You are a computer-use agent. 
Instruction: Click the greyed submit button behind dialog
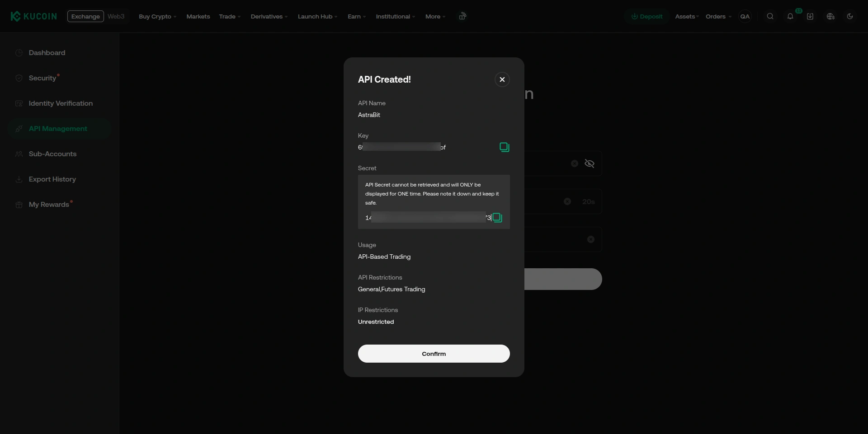[x=563, y=279]
